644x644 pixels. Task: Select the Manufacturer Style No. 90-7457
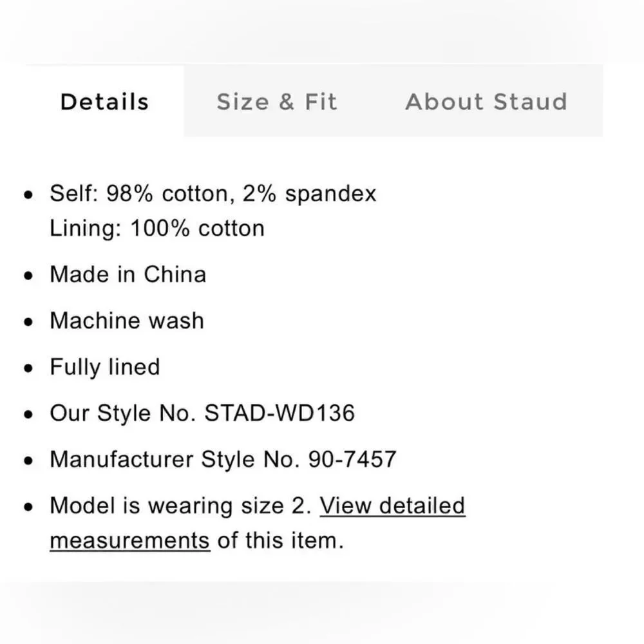click(224, 459)
